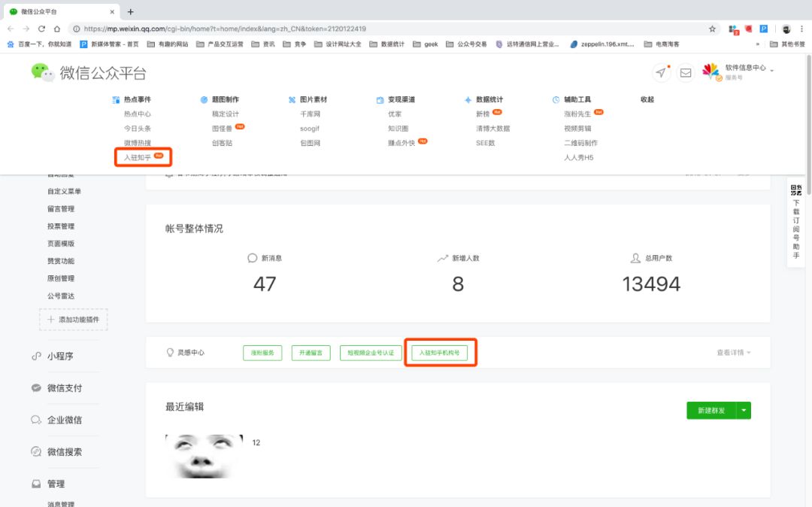
Task: Click the 小程序 sidebar icon
Action: [36, 356]
